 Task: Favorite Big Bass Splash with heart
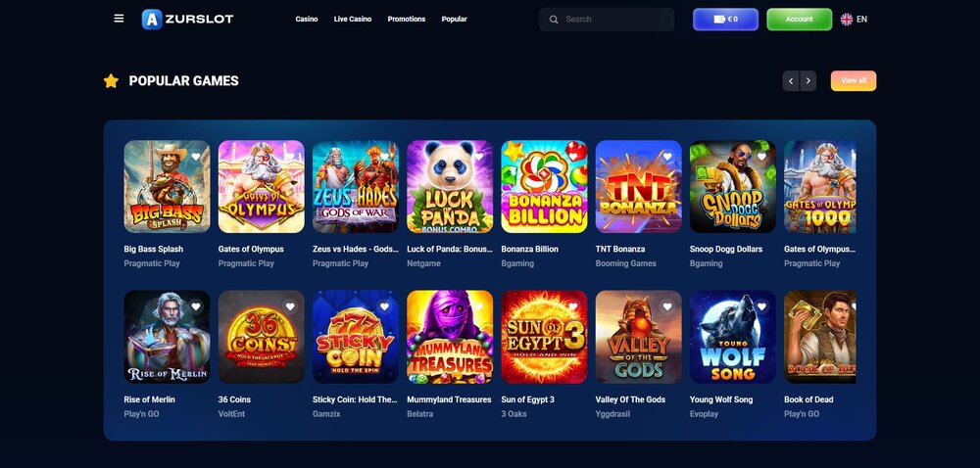196,157
